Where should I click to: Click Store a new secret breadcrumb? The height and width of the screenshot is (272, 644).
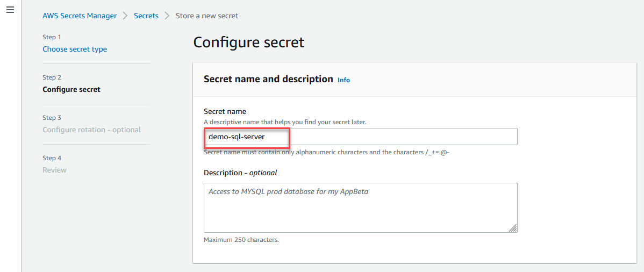207,16
